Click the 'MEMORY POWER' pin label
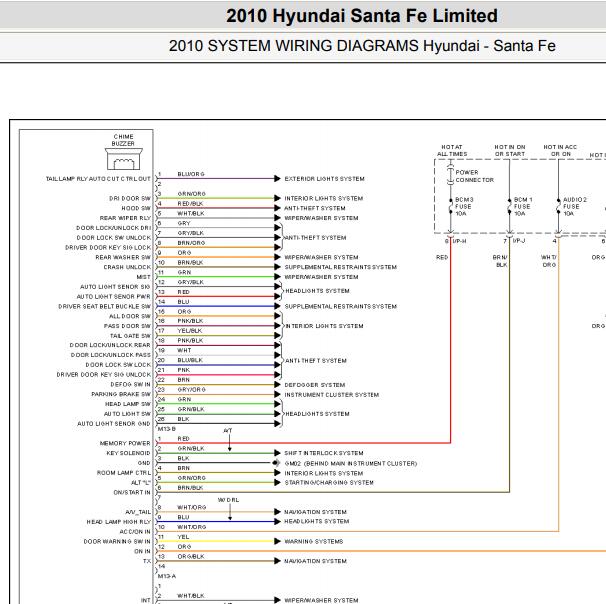The width and height of the screenshot is (606, 604). (x=125, y=443)
